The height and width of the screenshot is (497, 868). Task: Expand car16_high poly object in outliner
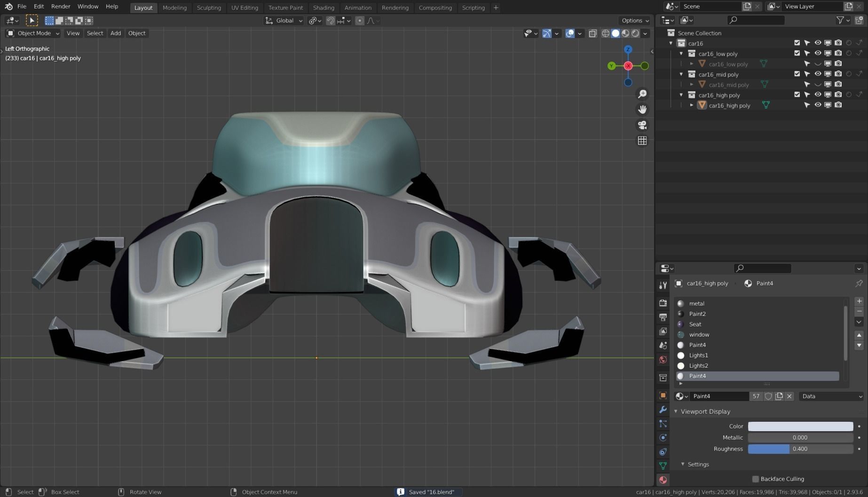692,105
